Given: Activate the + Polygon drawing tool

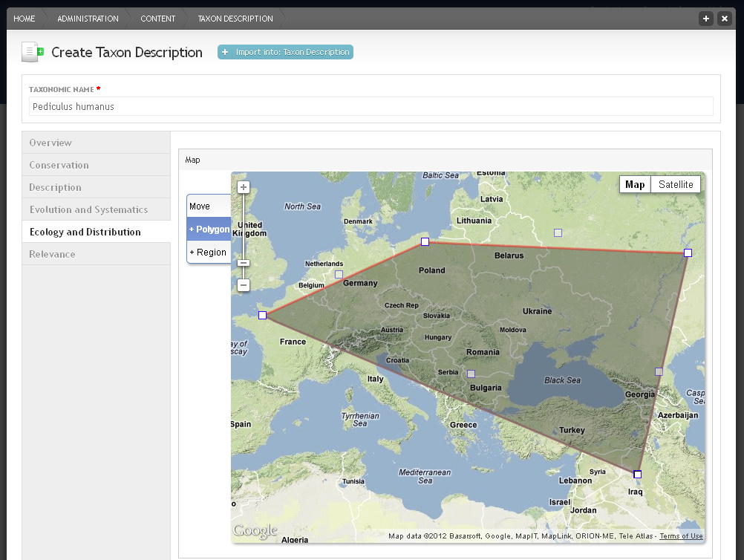Looking at the screenshot, I should pyautogui.click(x=209, y=229).
